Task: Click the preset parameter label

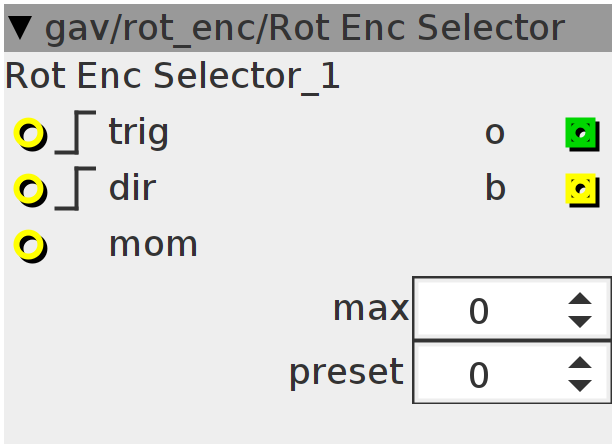Action: click(346, 373)
